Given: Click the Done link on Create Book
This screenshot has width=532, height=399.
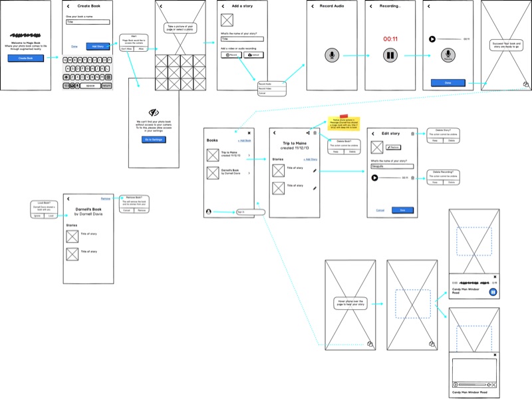Looking at the screenshot, I should click(x=74, y=47).
